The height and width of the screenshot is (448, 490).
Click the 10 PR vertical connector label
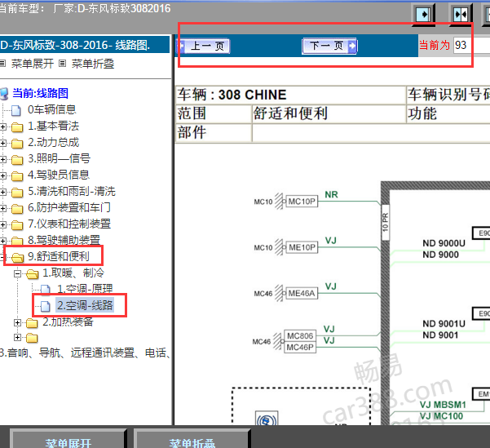click(x=385, y=222)
